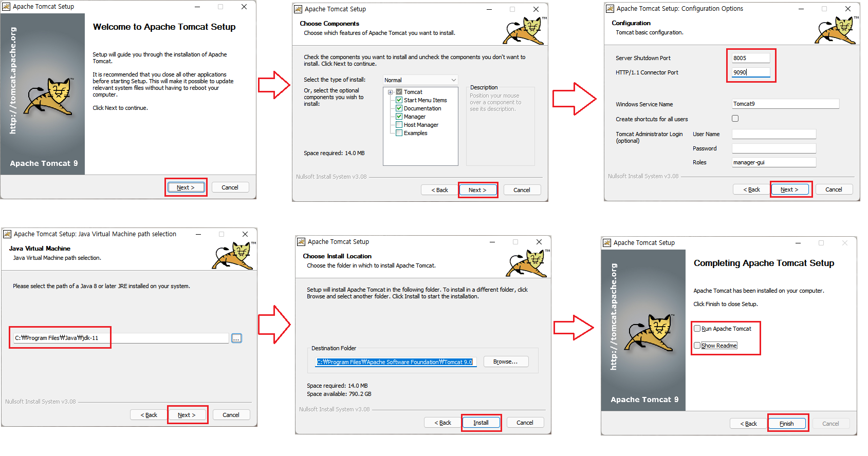The height and width of the screenshot is (456, 868).
Task: Click Finish in the Completing Setup window
Action: tap(787, 424)
